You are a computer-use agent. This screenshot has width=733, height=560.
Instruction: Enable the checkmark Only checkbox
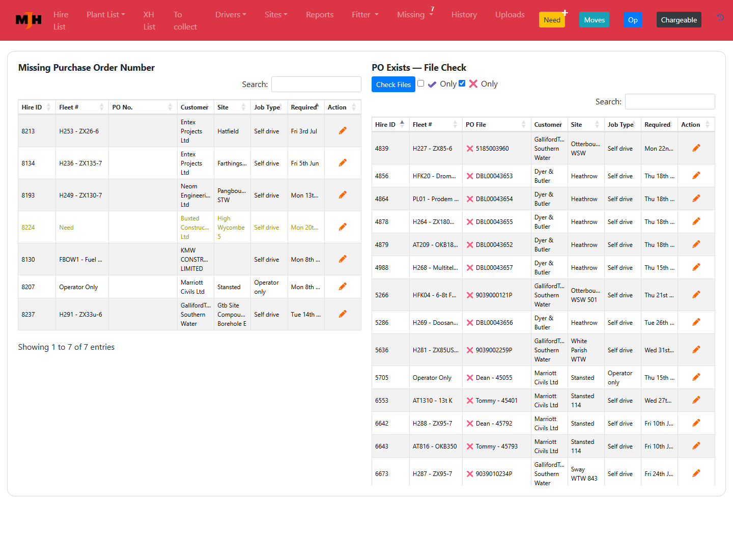click(421, 83)
